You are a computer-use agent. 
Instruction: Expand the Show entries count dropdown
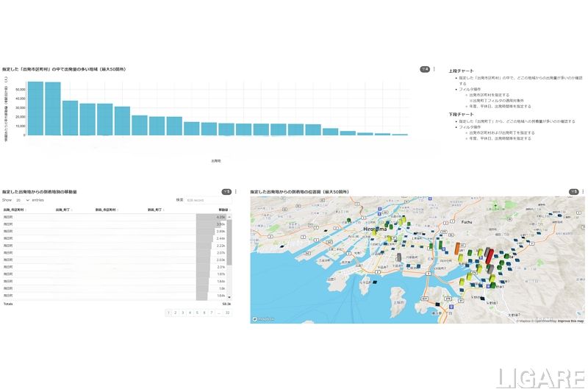click(x=22, y=200)
